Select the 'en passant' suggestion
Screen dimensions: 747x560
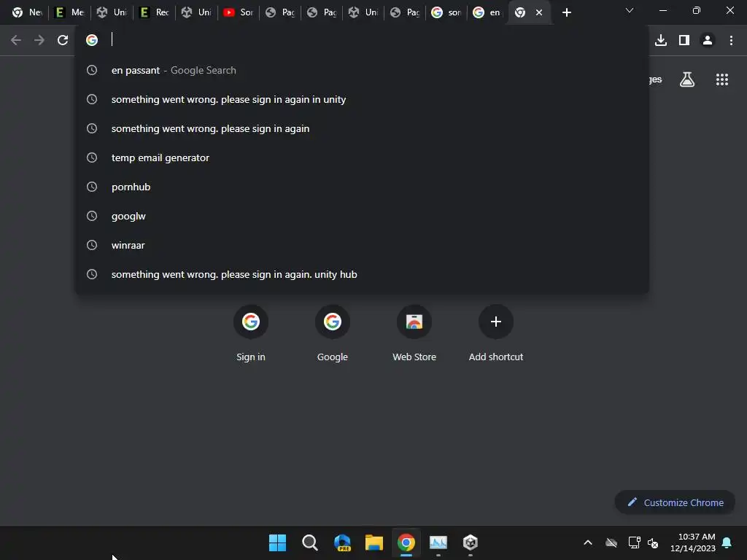coord(362,71)
